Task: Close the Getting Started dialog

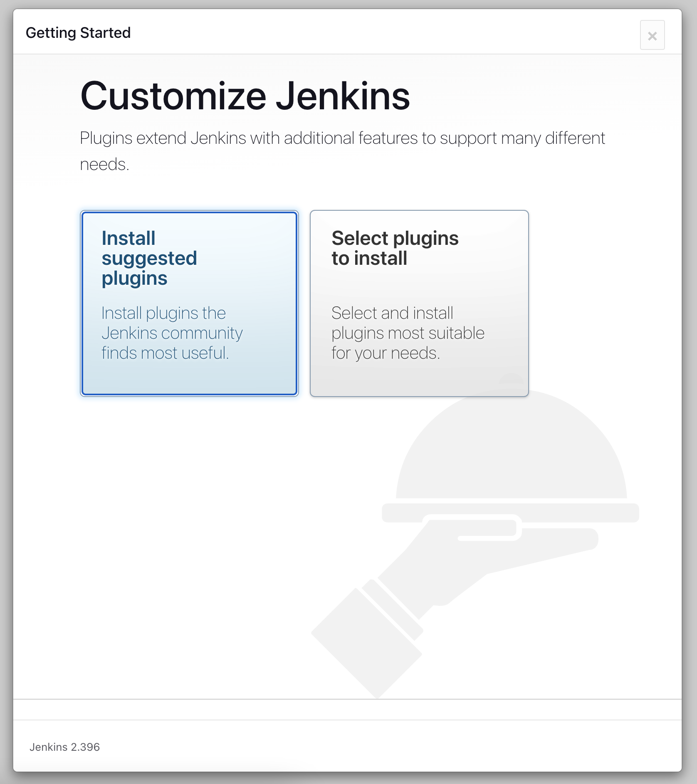Action: pyautogui.click(x=652, y=35)
